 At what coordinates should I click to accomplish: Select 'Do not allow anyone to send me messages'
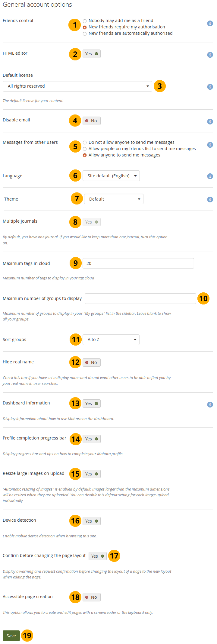(x=85, y=143)
